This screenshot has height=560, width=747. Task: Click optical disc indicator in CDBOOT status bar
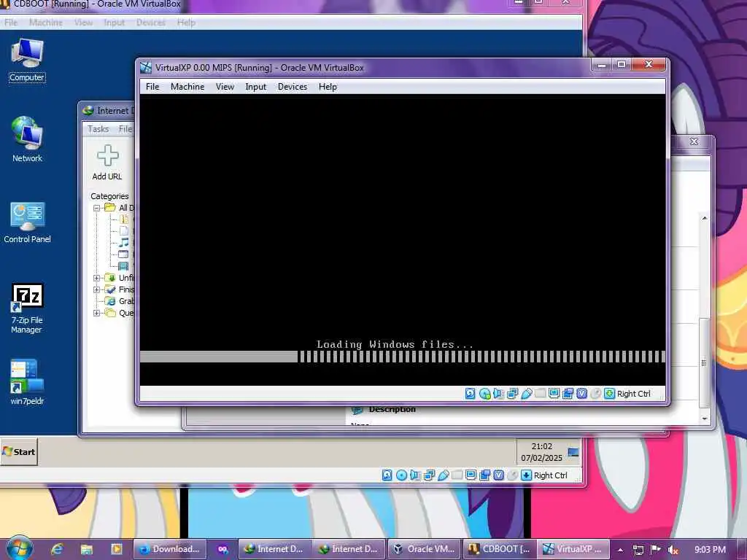pos(402,475)
